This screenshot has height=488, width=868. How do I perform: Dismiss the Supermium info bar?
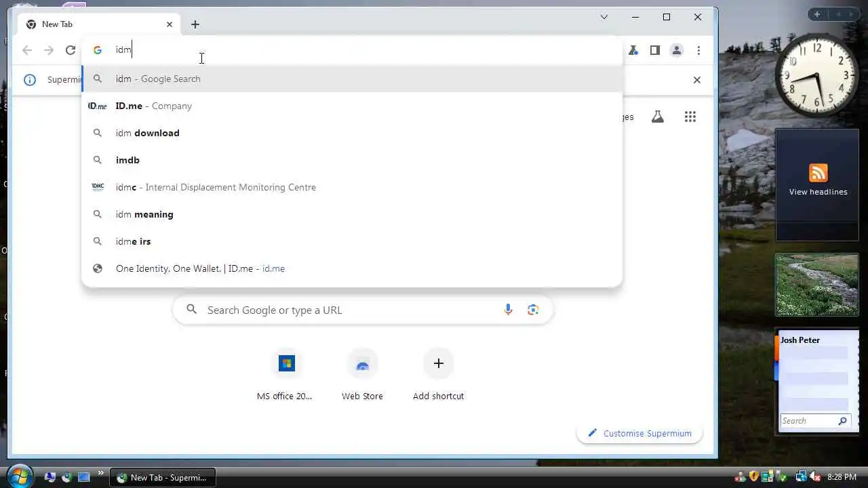(696, 80)
